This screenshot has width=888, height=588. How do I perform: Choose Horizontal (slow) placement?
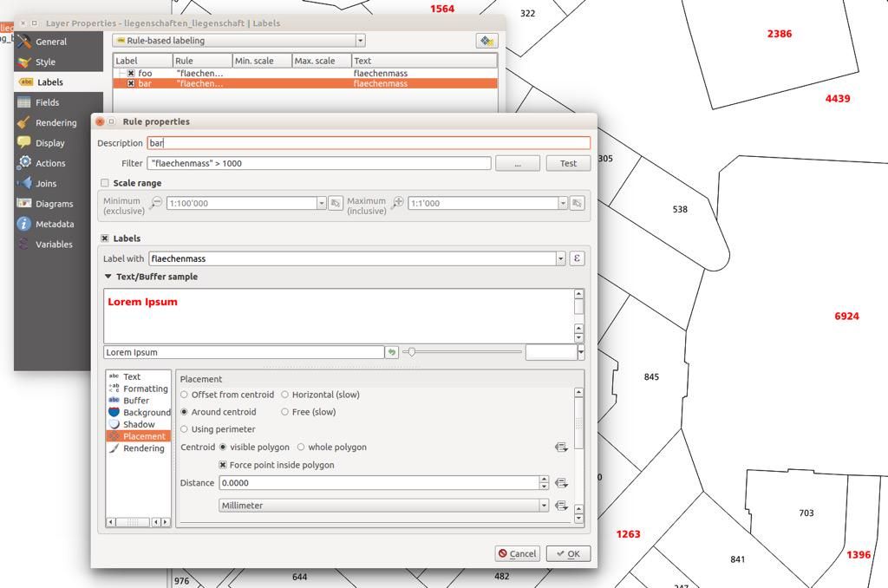click(284, 395)
